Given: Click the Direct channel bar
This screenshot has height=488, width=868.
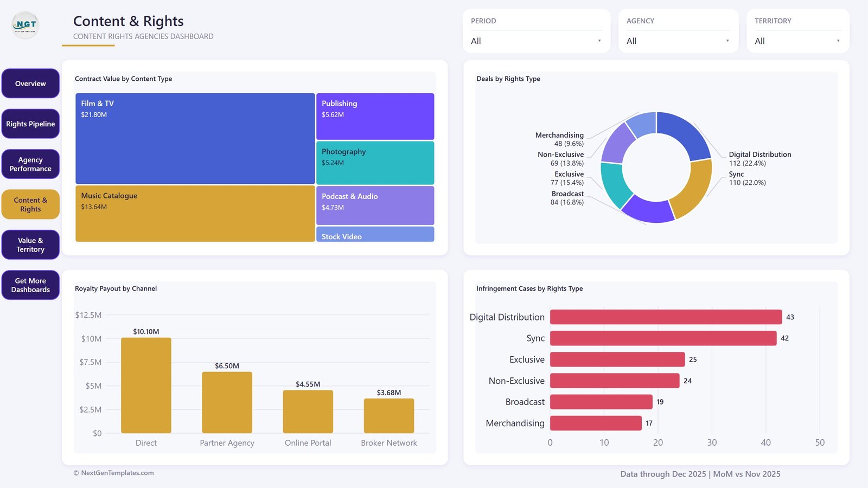Looking at the screenshot, I should (146, 386).
